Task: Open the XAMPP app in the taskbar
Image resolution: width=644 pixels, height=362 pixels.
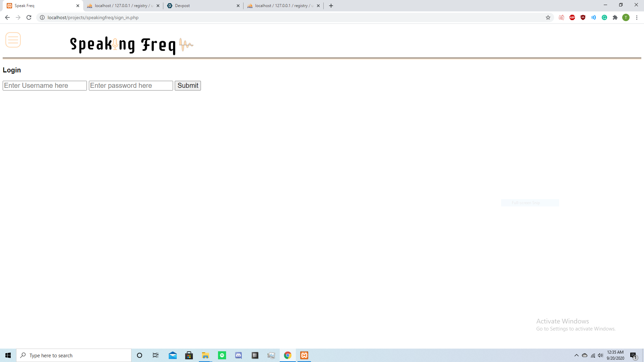Action: (304, 355)
